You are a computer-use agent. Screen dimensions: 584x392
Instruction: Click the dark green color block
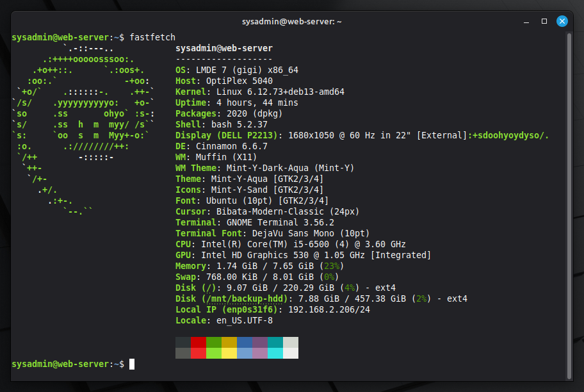point(214,342)
